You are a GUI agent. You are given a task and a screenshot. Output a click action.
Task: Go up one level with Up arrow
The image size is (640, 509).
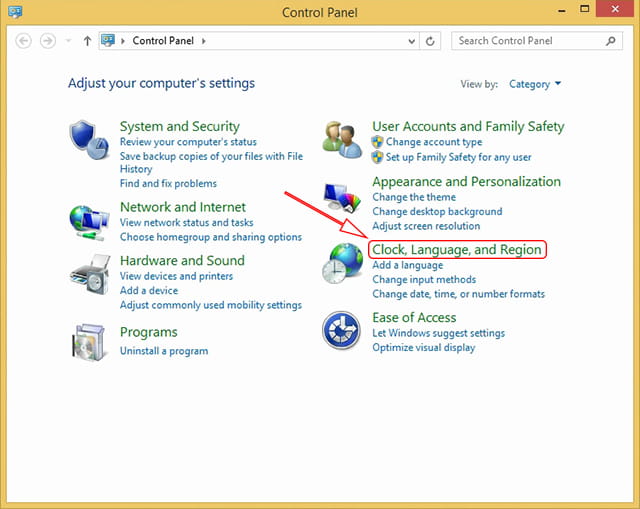pyautogui.click(x=87, y=41)
